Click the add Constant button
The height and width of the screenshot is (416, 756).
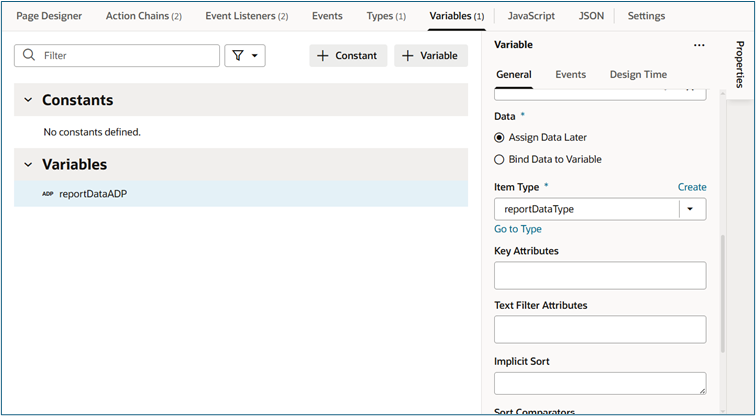tap(347, 56)
